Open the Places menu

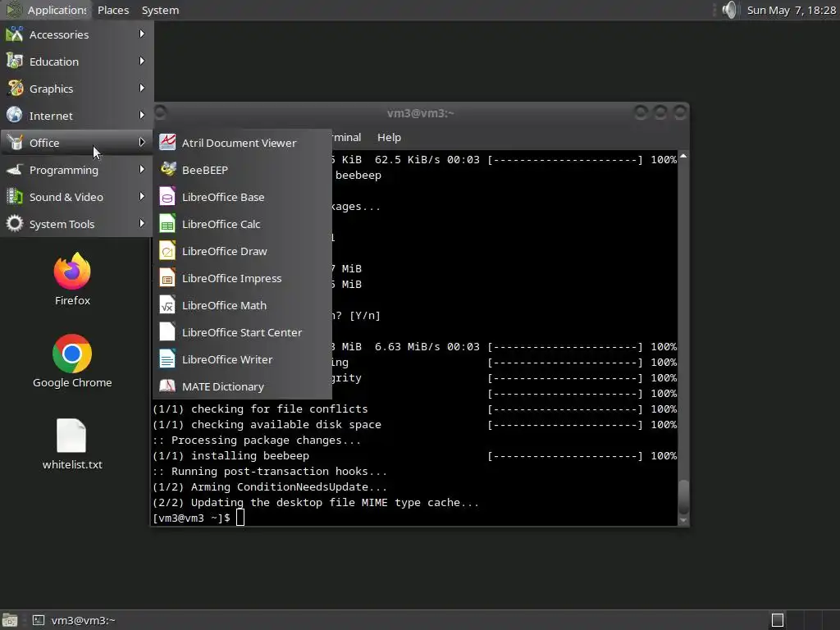click(113, 10)
